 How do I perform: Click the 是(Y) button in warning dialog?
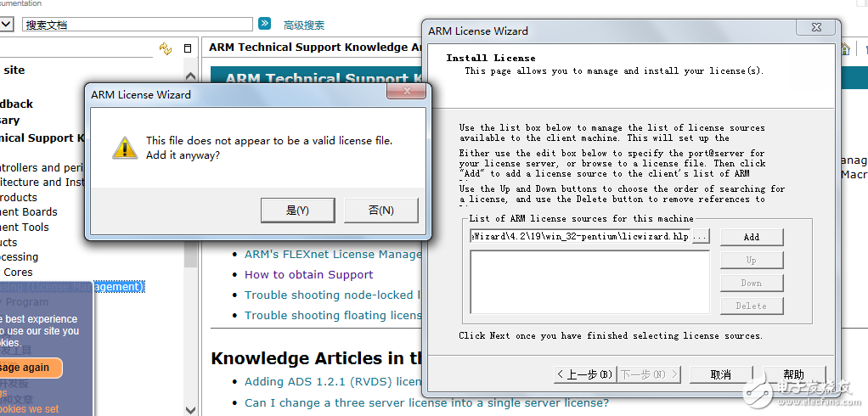click(x=297, y=211)
